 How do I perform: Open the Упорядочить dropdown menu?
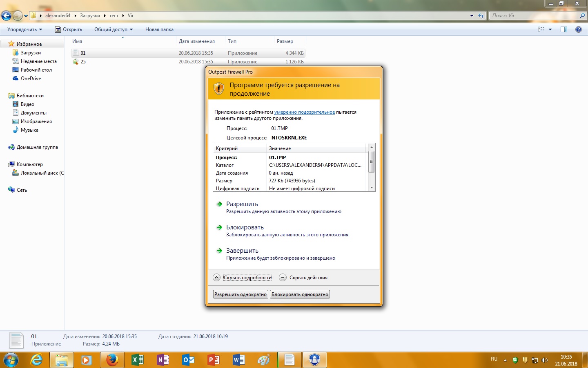(x=24, y=29)
